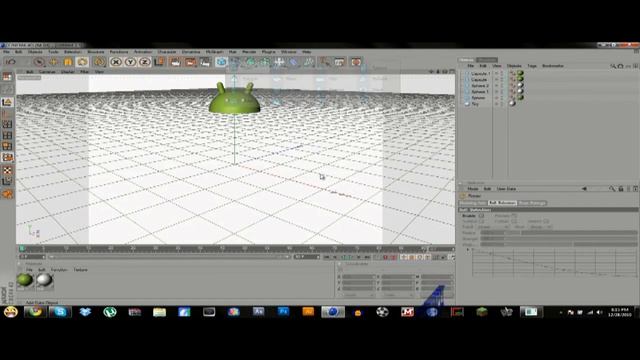
Task: Select the green material thumbnail
Action: pos(24,280)
